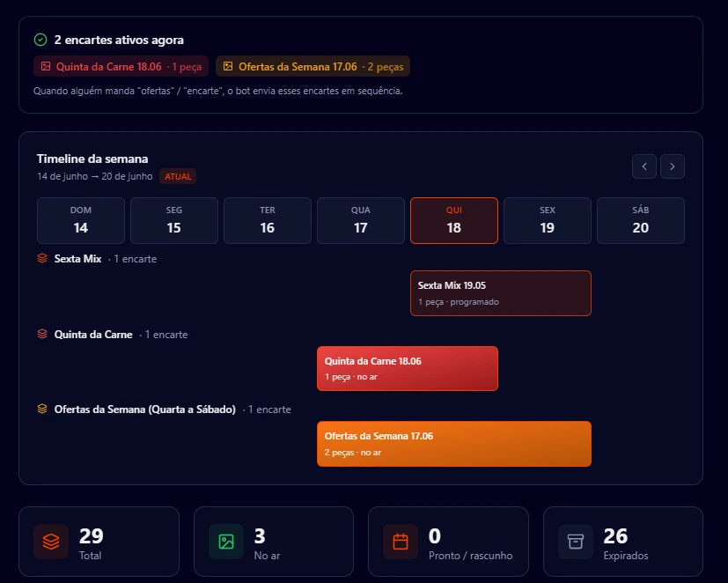The image size is (728, 583).
Task: Click the Quinta da Carne series heading
Action: pos(93,335)
